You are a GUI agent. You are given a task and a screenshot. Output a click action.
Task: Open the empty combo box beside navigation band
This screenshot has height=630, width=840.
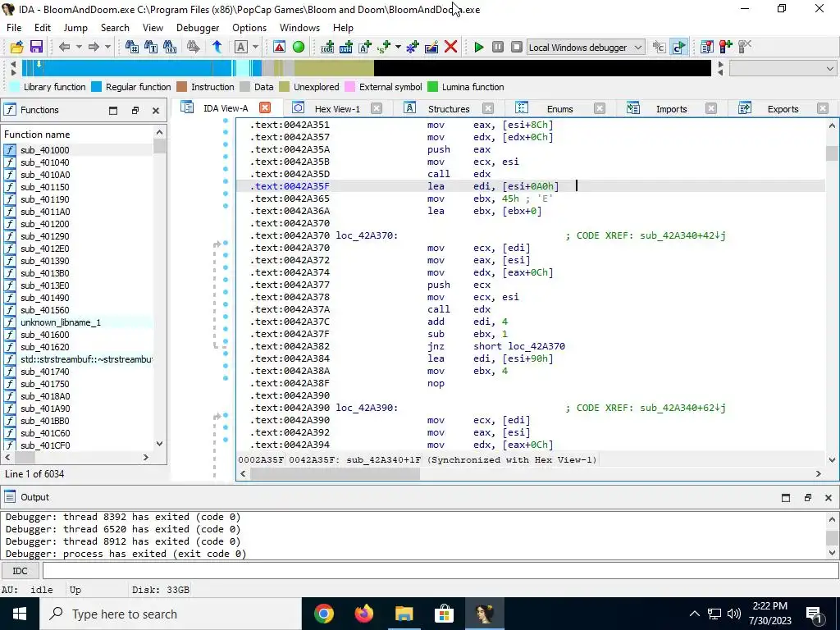783,69
